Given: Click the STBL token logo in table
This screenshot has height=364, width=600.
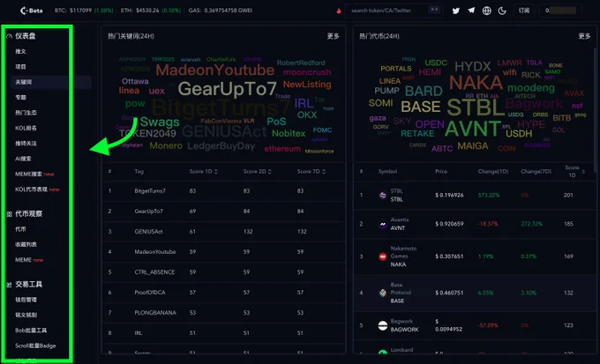Looking at the screenshot, I should tap(383, 195).
